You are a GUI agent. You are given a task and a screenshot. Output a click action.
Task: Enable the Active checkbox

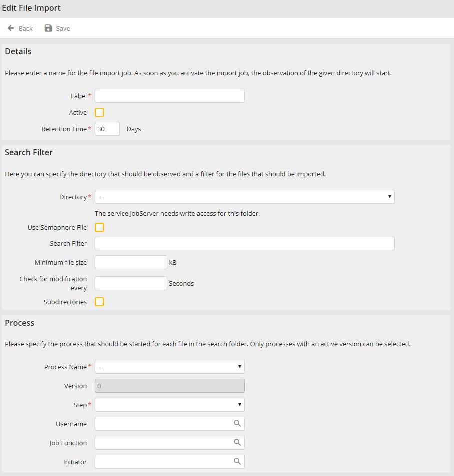[99, 112]
